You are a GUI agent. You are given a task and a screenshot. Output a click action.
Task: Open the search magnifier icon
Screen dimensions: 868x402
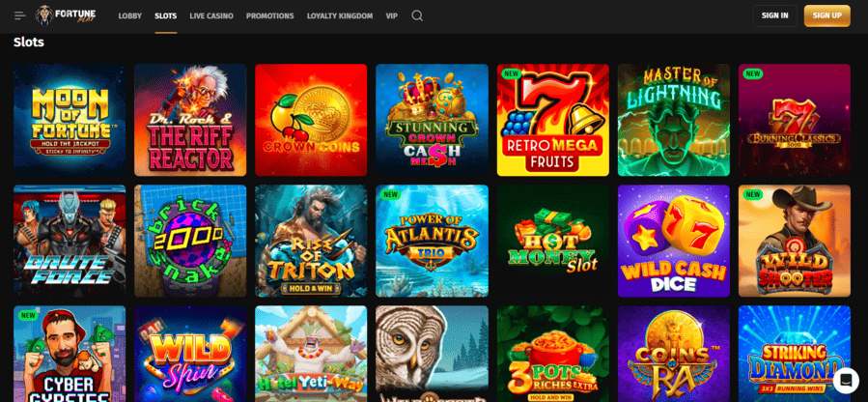[x=417, y=15]
